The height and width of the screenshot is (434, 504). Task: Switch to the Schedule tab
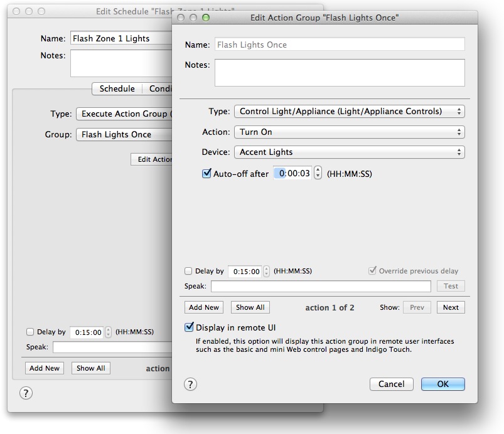(117, 88)
